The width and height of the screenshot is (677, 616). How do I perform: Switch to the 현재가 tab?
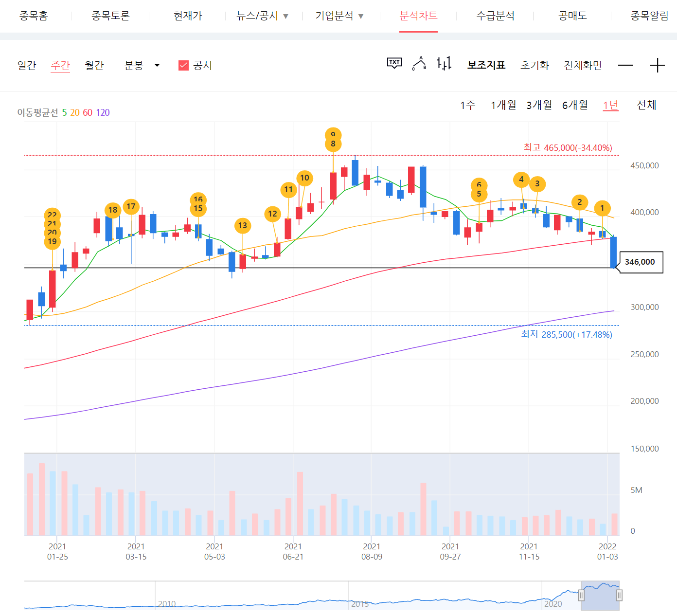click(188, 16)
